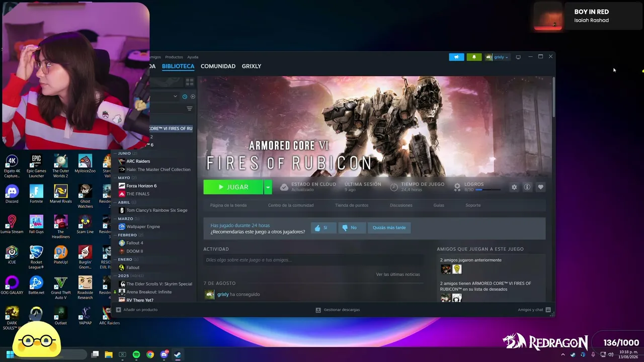
Task: View play time via the clock icon
Action: [x=394, y=187]
